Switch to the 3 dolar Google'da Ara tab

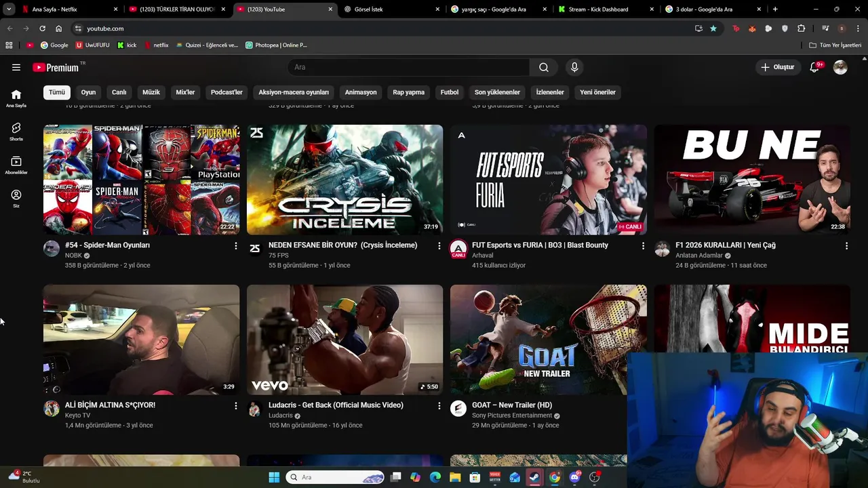(712, 9)
